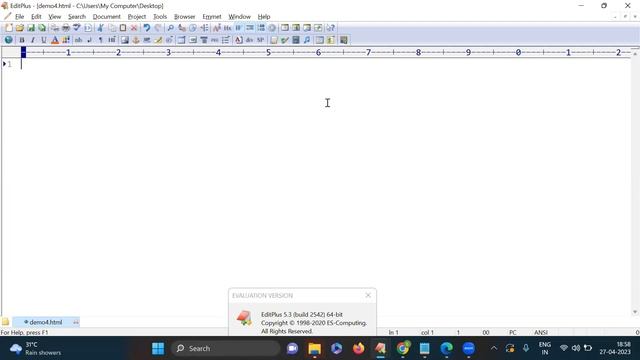Open Firefox from the taskbar
The image size is (640, 360).
coord(358,348)
